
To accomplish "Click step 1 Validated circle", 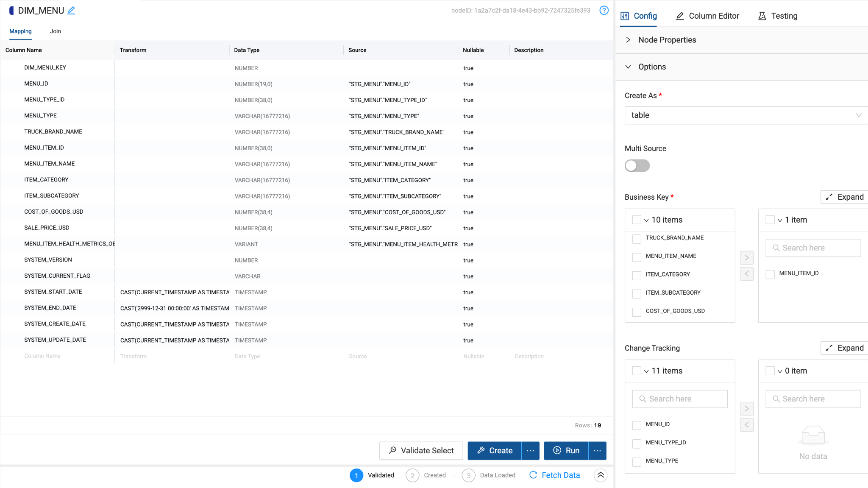I will click(x=356, y=476).
